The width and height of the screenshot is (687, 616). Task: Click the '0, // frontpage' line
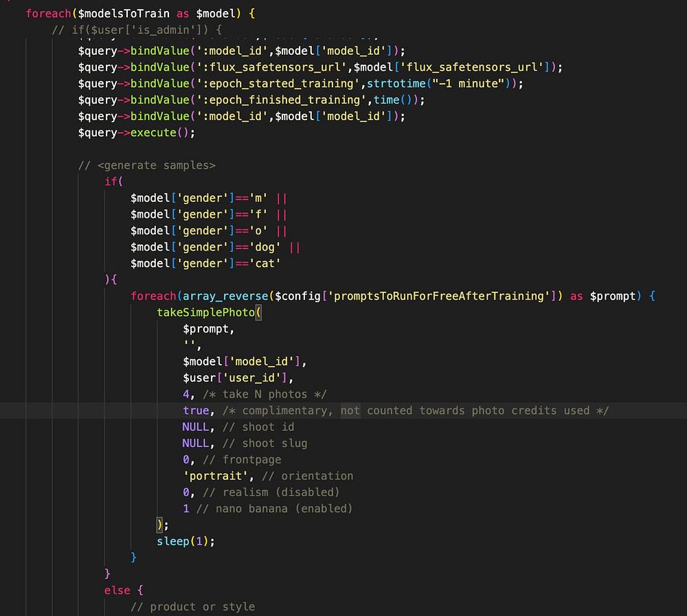pyautogui.click(x=232, y=459)
